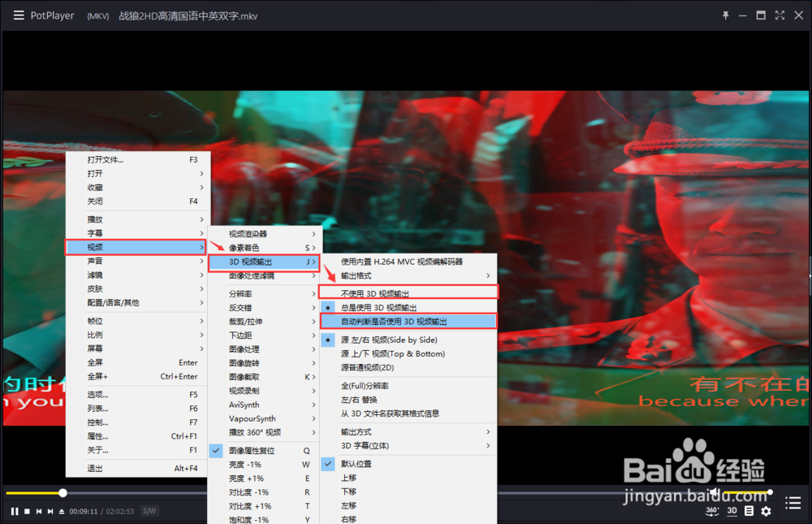Image resolution: width=812 pixels, height=524 pixels.
Task: Expand the 裁剪/拉伸 submenu
Action: 264,322
